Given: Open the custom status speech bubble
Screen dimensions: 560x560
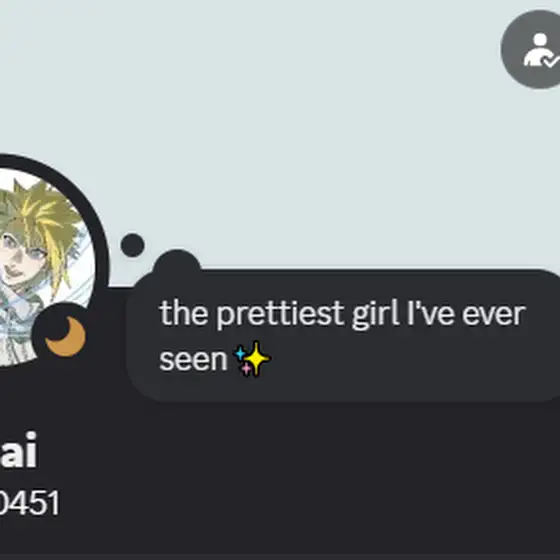Looking at the screenshot, I should tap(343, 336).
